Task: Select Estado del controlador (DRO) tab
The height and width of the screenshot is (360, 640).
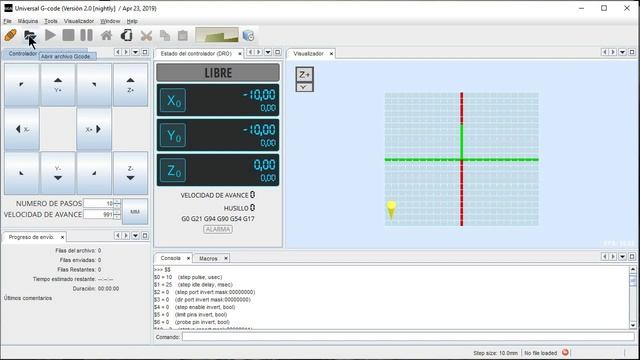Action: click(196, 53)
